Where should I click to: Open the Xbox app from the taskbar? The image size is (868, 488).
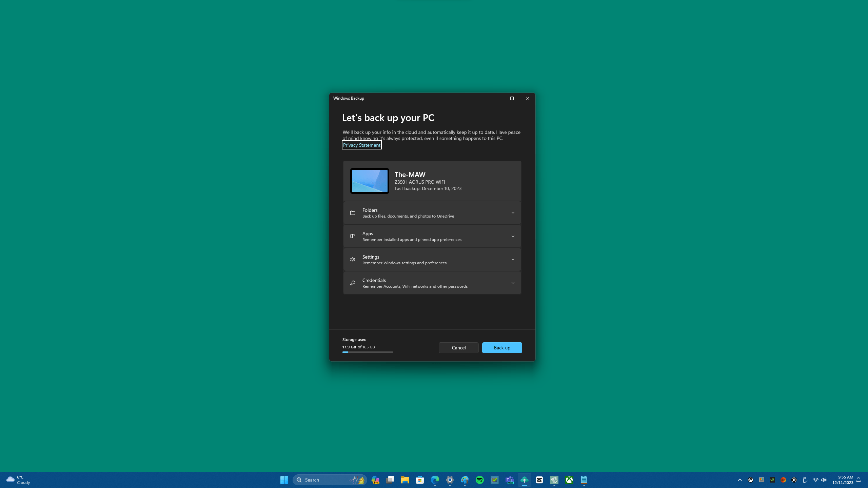point(569,480)
